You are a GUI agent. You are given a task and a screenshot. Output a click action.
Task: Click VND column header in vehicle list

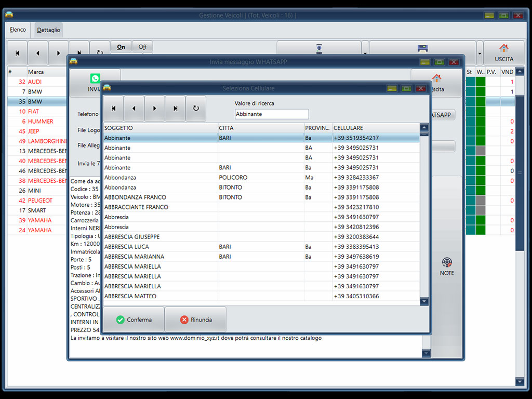pos(508,72)
